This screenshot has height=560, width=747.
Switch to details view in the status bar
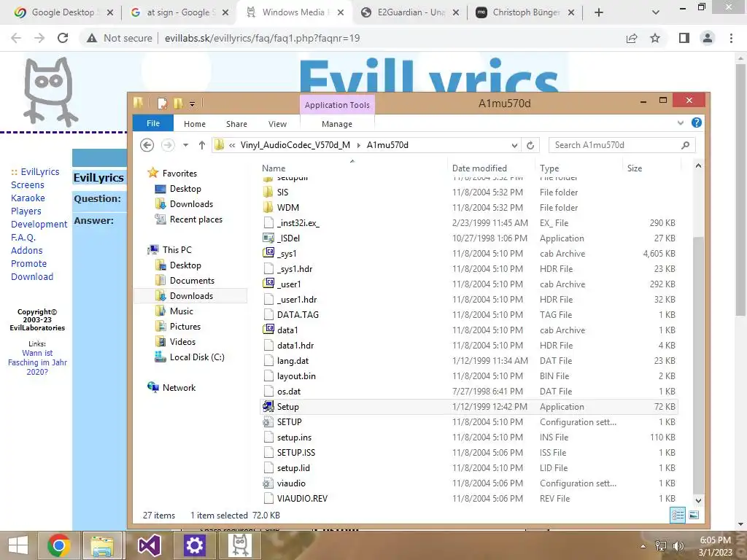pyautogui.click(x=678, y=515)
